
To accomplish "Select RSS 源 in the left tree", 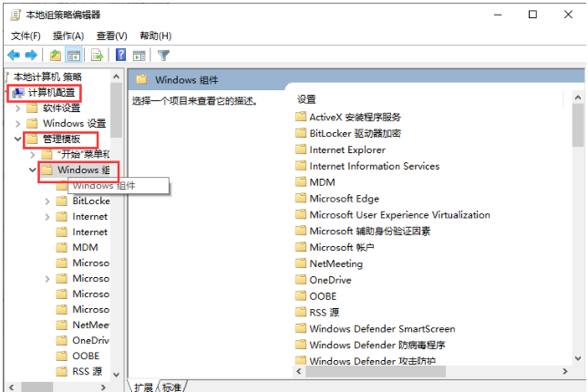I will pos(87,371).
